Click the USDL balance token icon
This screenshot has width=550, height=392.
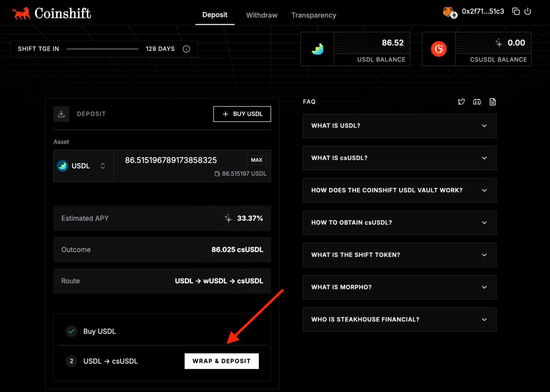click(x=318, y=49)
